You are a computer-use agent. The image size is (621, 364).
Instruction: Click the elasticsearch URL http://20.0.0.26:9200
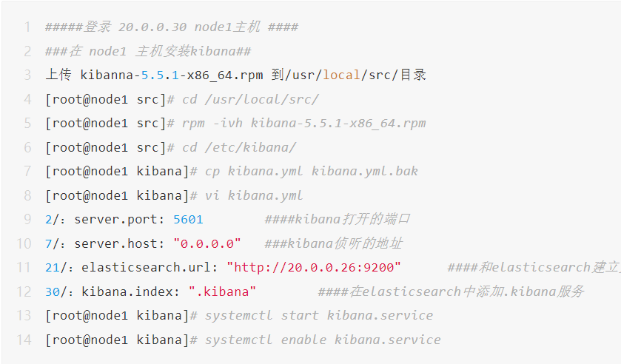(314, 267)
